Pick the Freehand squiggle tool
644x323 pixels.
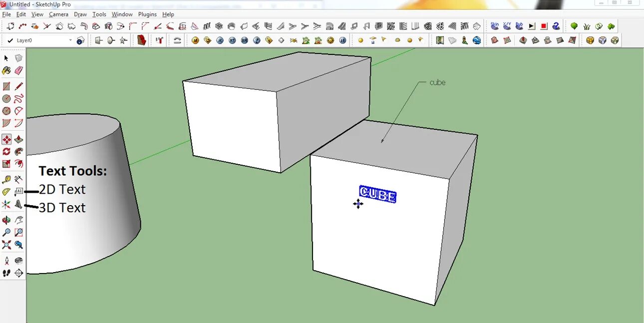pyautogui.click(x=19, y=99)
